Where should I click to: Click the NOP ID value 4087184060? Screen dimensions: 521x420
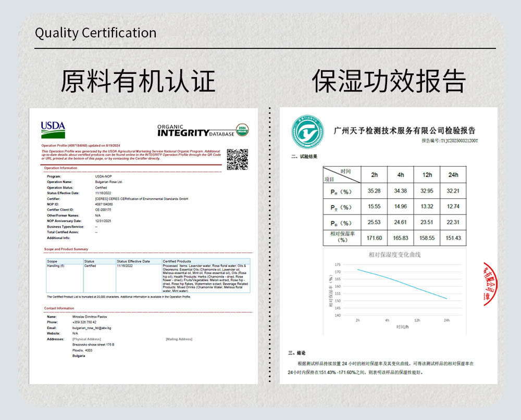[x=104, y=204]
